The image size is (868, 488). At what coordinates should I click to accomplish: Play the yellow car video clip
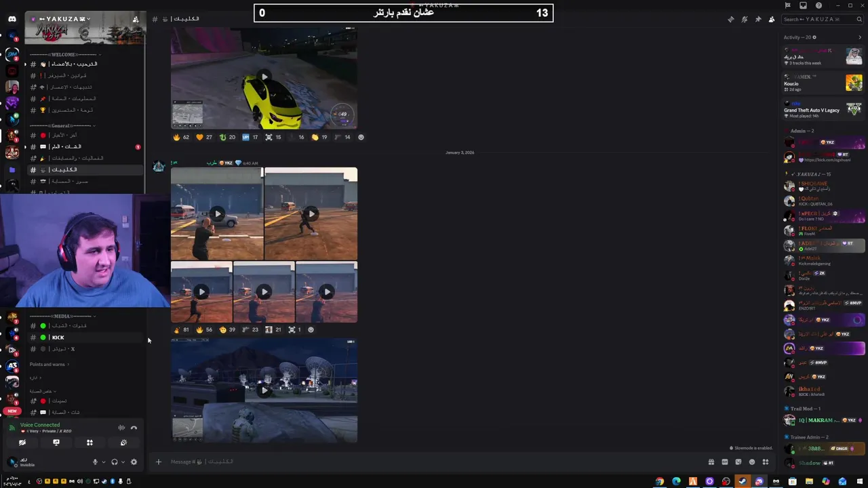[264, 77]
